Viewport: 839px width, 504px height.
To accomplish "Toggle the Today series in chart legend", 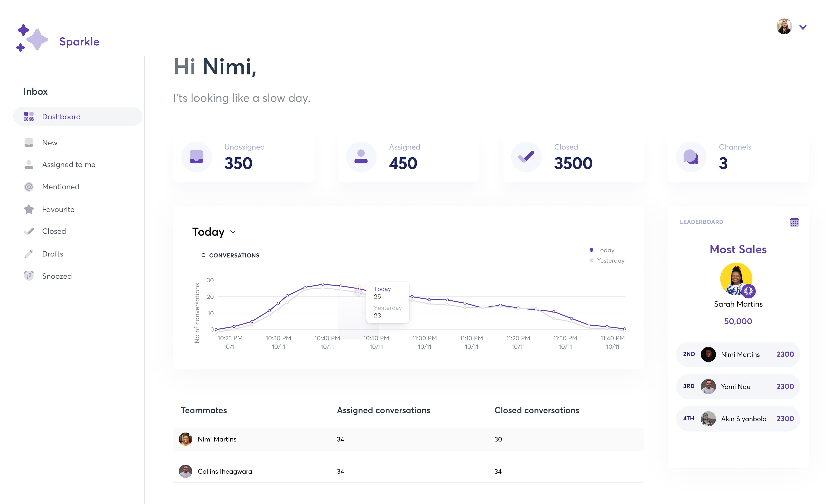I will point(602,250).
